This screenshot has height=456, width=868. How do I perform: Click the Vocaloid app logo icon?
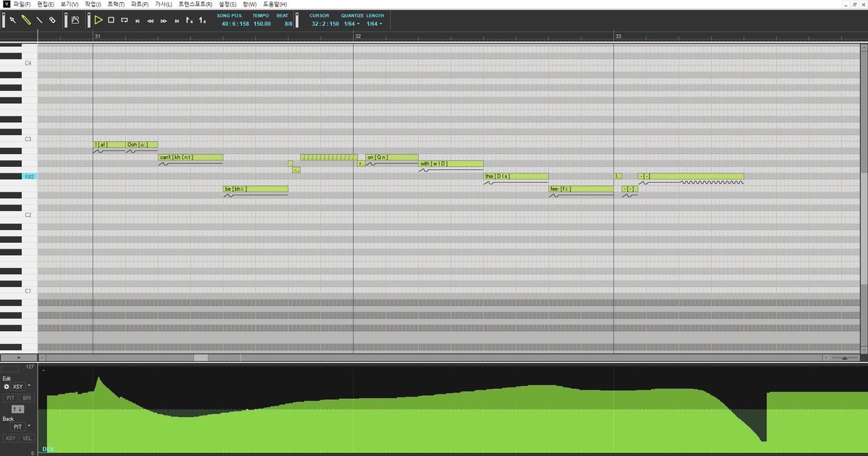(x=6, y=4)
